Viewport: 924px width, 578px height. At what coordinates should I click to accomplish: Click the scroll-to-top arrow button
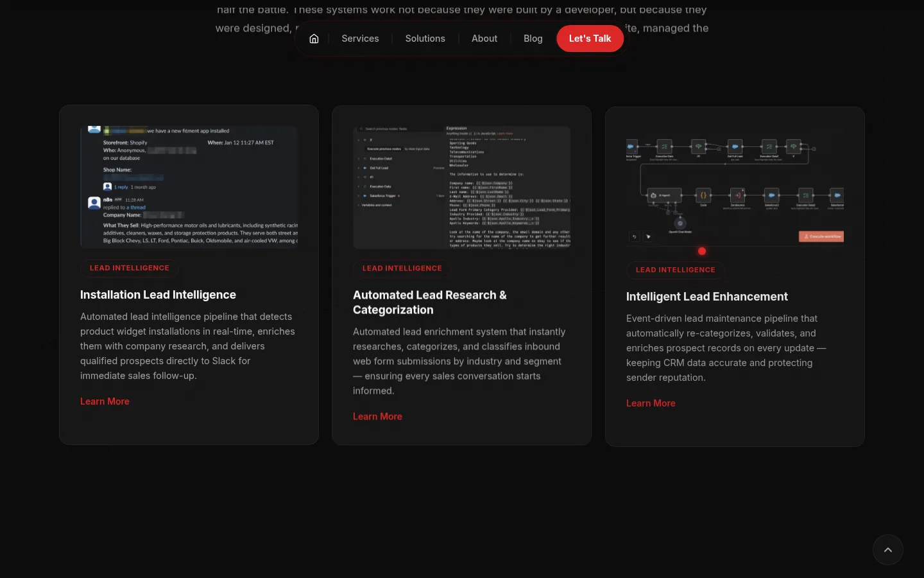tap(888, 550)
